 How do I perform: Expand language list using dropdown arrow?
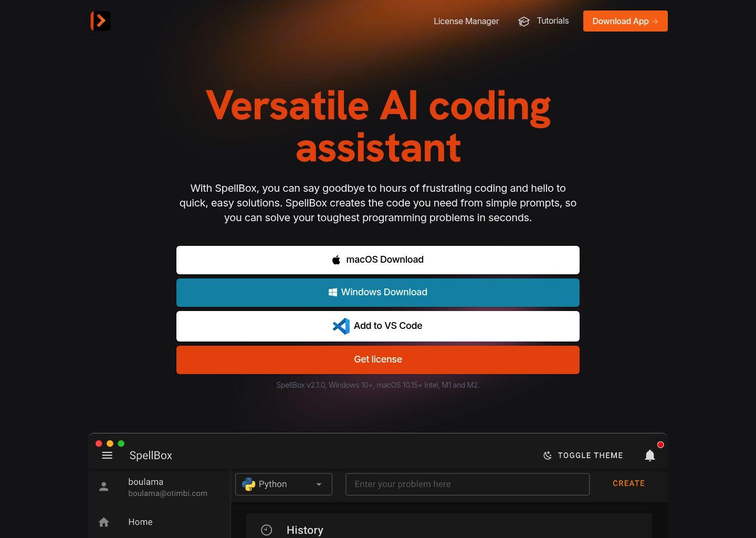click(x=319, y=484)
